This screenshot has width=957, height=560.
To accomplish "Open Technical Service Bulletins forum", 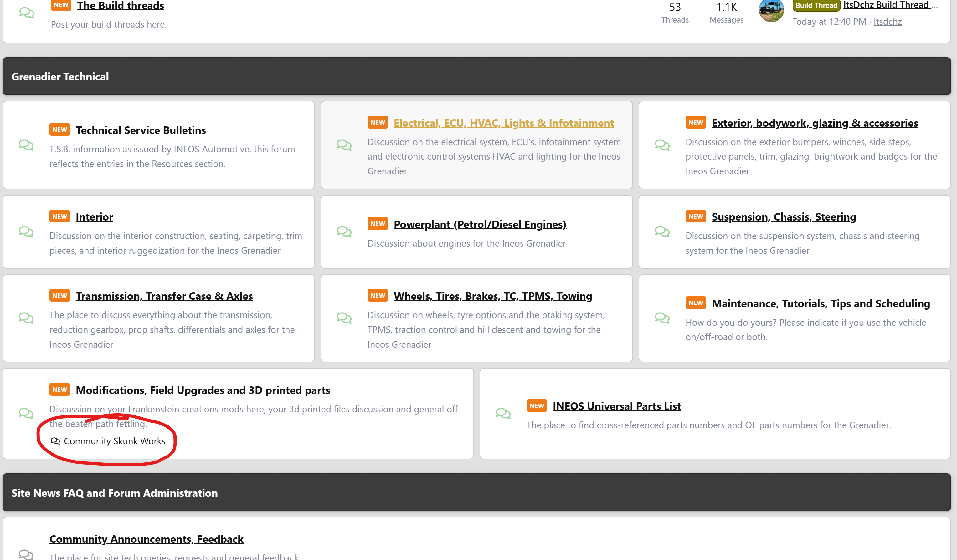I will (x=141, y=130).
